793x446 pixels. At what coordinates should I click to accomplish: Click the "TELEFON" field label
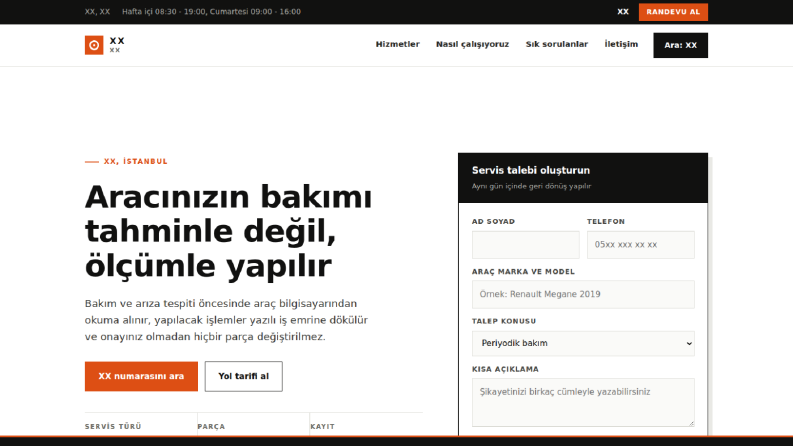605,221
